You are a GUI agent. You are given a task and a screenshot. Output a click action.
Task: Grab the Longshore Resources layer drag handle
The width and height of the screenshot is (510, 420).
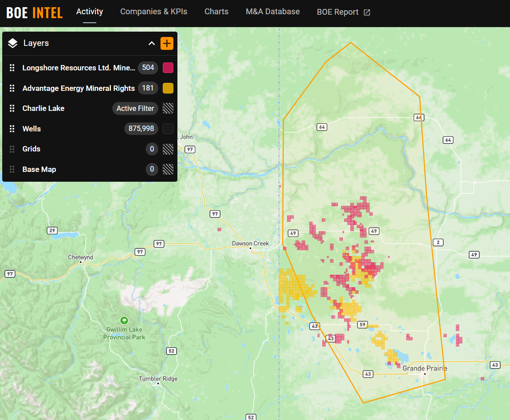(12, 68)
